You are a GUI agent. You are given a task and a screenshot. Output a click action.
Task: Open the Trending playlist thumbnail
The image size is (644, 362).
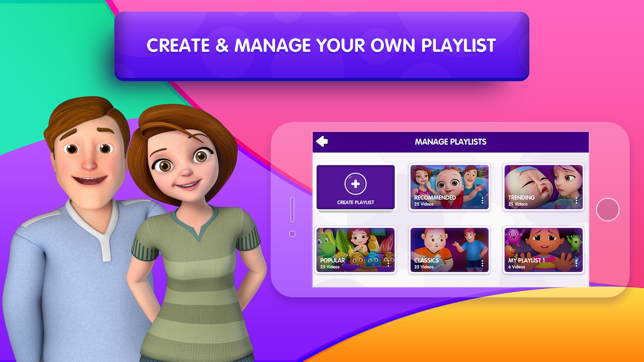pyautogui.click(x=543, y=187)
